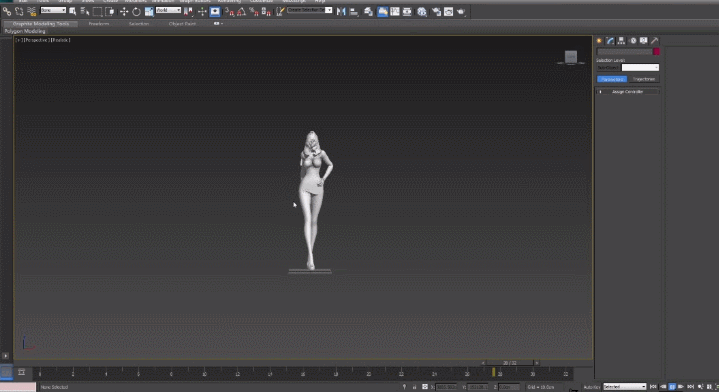Toggle Keyboard Shortcut Override button
The width and height of the screenshot is (719, 392).
click(x=215, y=11)
